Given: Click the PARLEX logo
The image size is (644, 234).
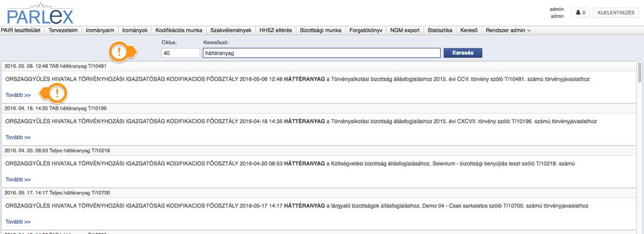Looking at the screenshot, I should click(x=40, y=13).
